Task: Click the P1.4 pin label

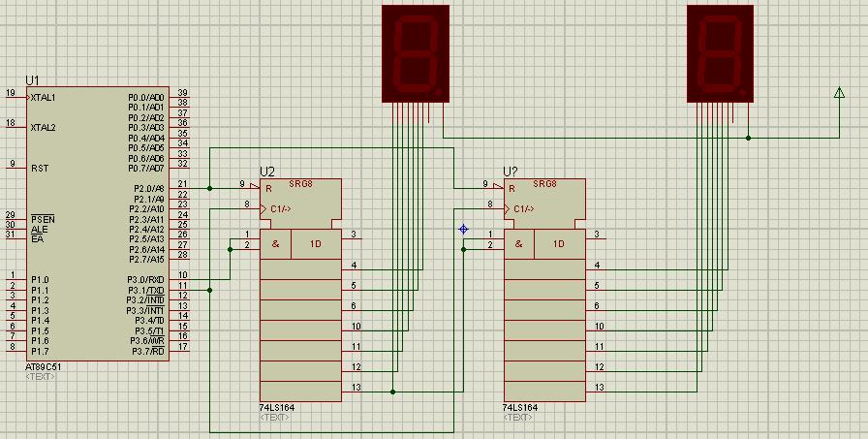Action: [40, 320]
